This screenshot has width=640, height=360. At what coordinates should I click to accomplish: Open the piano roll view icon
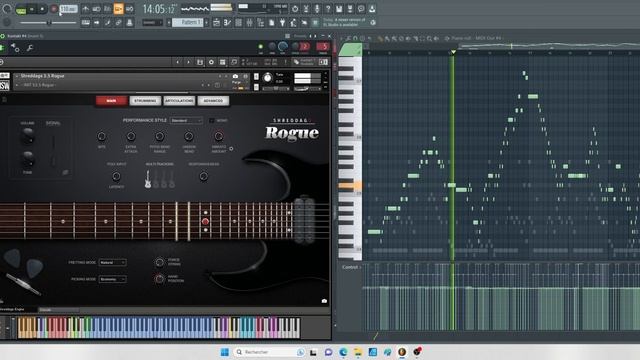(x=227, y=22)
